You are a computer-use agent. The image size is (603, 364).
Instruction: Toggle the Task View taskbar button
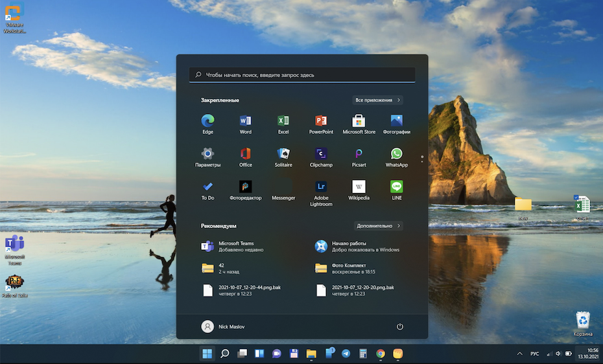click(242, 354)
